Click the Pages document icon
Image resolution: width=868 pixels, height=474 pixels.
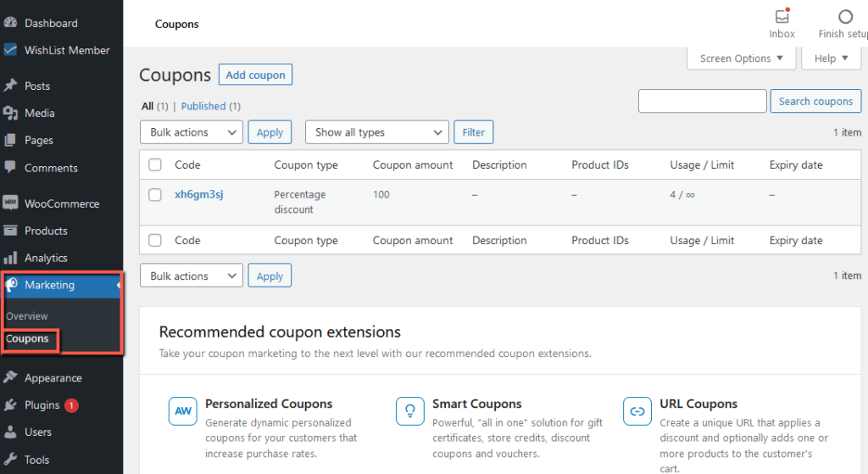point(10,140)
